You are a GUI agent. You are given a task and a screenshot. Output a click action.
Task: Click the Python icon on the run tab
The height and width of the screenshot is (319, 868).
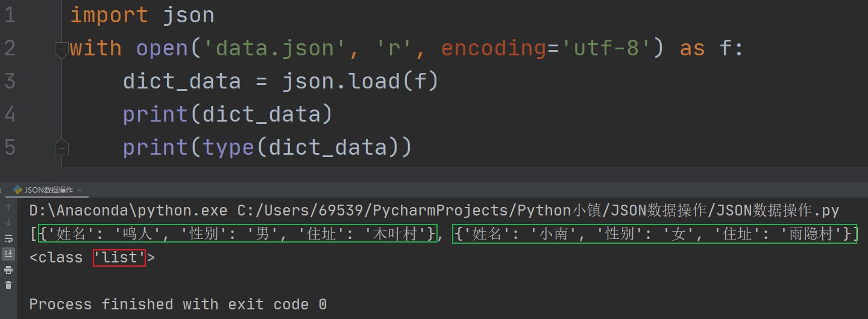(x=17, y=190)
